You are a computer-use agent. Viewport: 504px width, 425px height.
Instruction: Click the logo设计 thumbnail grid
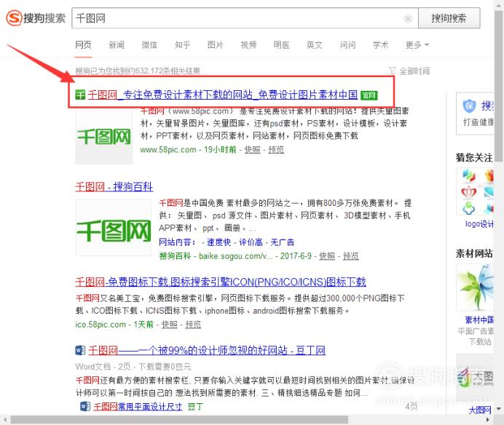click(x=476, y=192)
